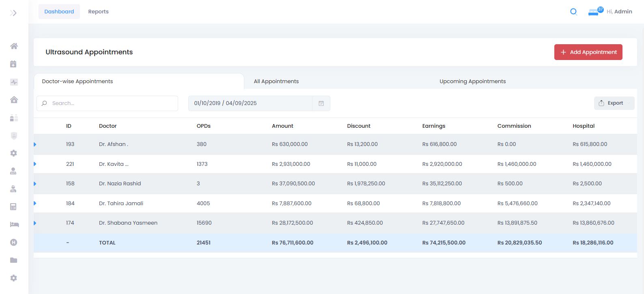The height and width of the screenshot is (294, 644).
Task: Switch to the Reports tab
Action: (98, 11)
